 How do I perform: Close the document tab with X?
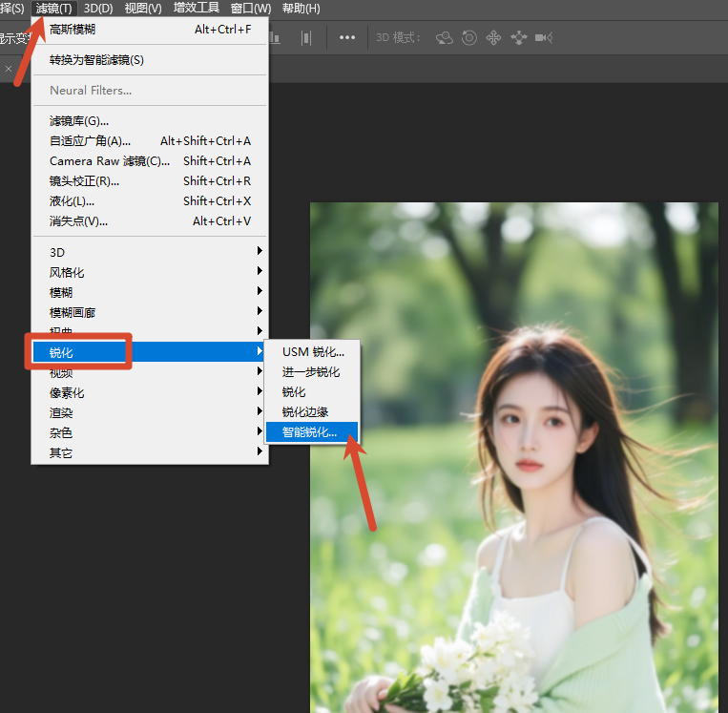coord(9,69)
